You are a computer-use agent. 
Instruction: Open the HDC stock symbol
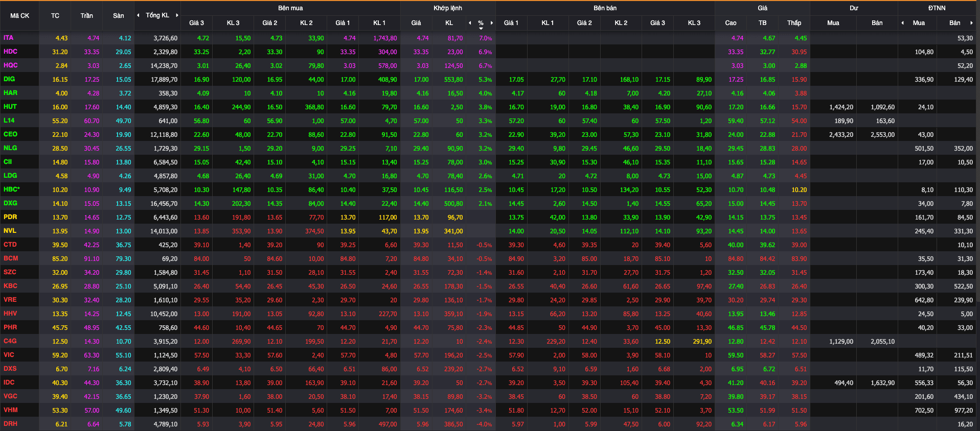pos(10,52)
